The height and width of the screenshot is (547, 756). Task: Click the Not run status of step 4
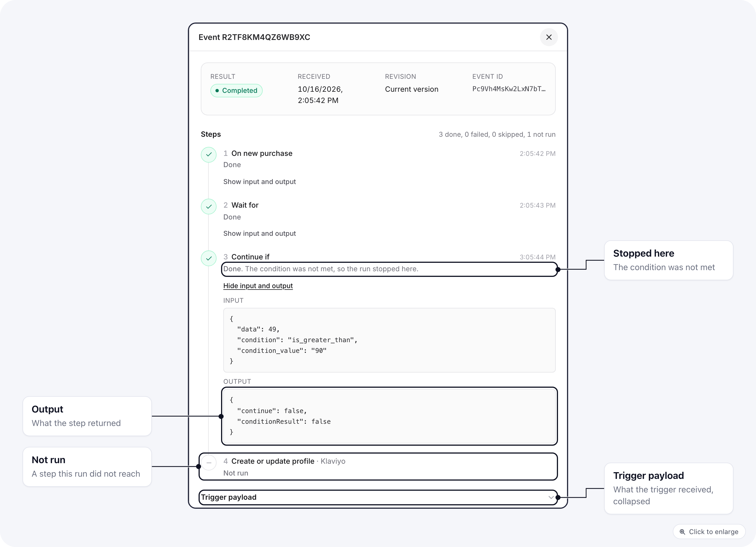236,473
